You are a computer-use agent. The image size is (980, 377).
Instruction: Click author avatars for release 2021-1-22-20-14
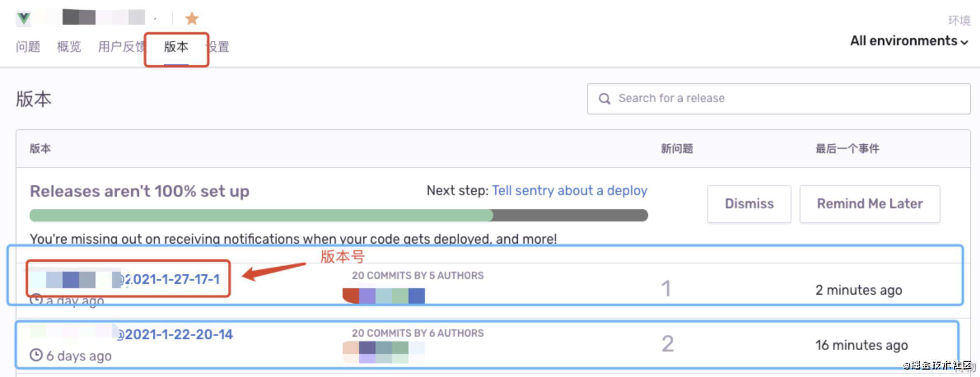coord(384,352)
